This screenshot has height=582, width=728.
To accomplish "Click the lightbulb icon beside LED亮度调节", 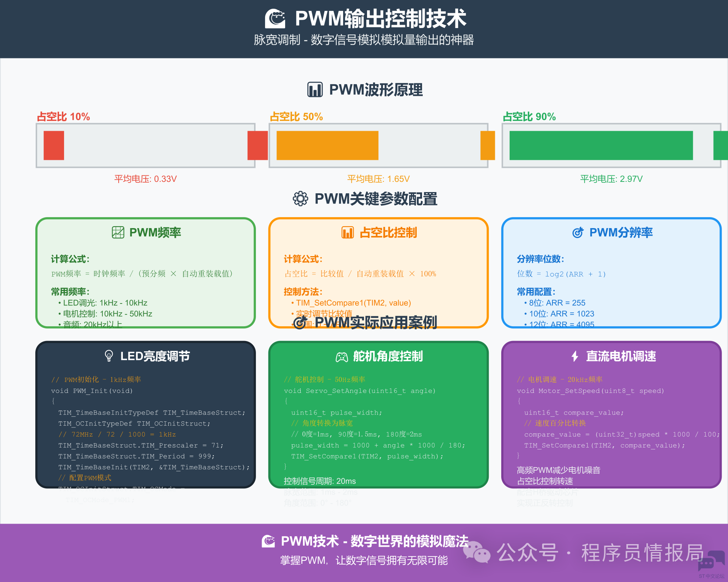I will pos(109,356).
